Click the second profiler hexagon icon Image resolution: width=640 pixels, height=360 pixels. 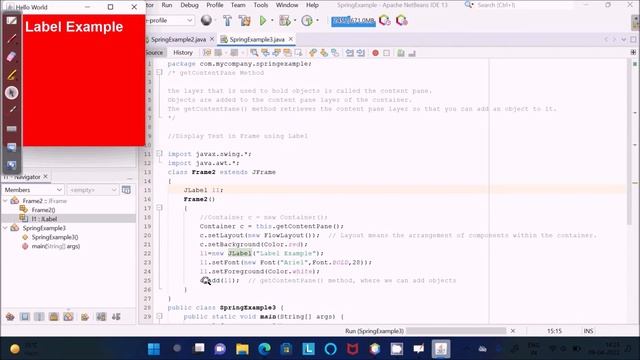pyautogui.click(x=402, y=20)
